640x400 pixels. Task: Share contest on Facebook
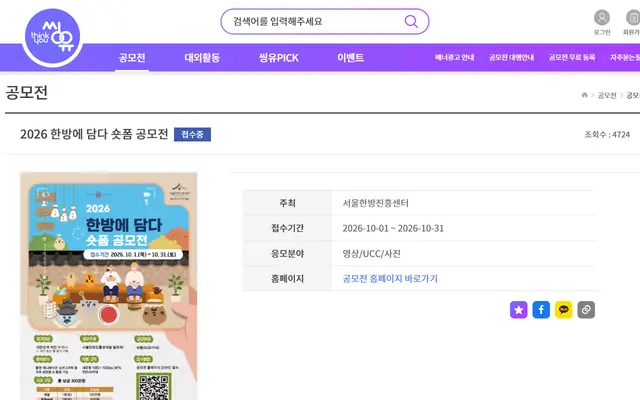pos(541,310)
